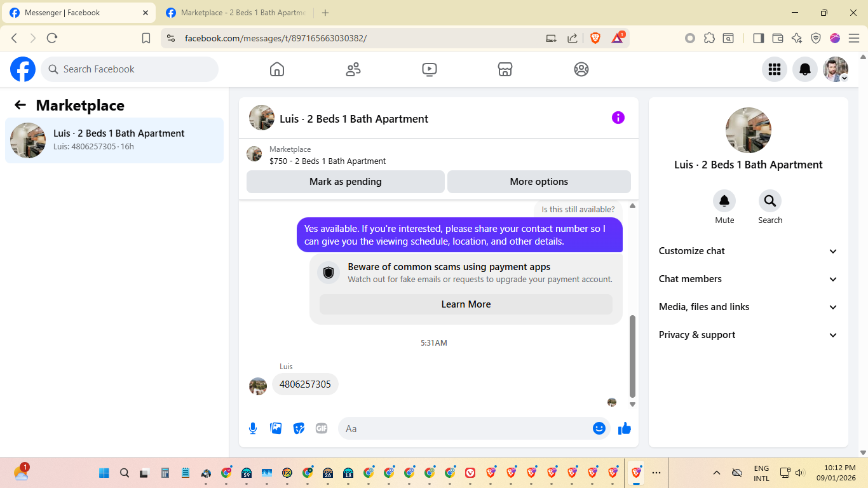The image size is (868, 488).
Task: Open a new browser tab
Action: tap(325, 13)
